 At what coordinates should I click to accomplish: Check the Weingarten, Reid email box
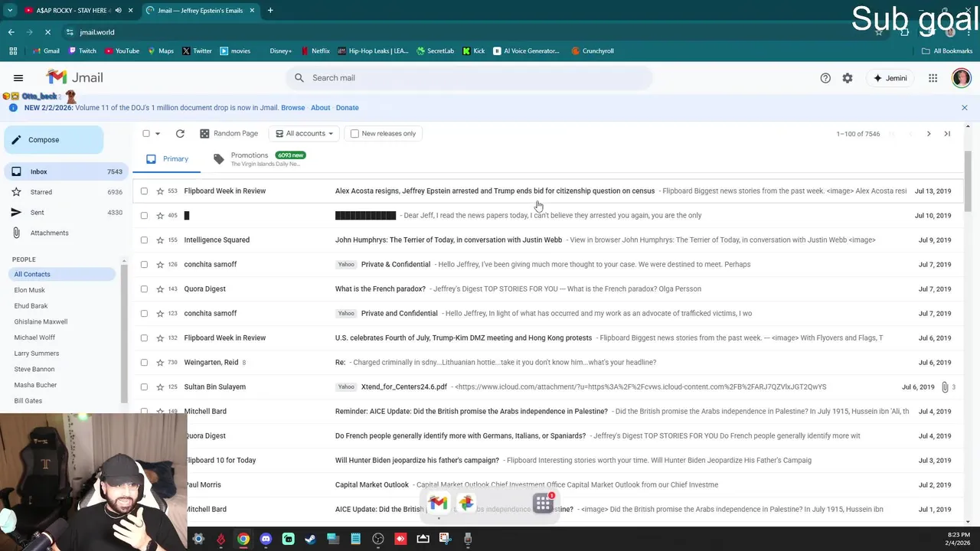144,363
